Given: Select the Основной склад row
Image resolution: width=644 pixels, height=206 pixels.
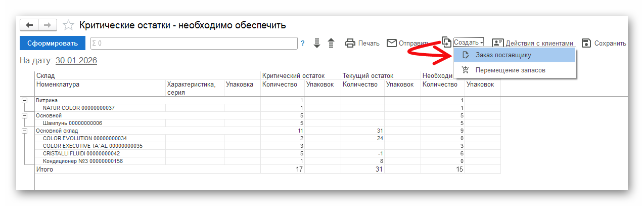Looking at the screenshot, I should (268, 131).
